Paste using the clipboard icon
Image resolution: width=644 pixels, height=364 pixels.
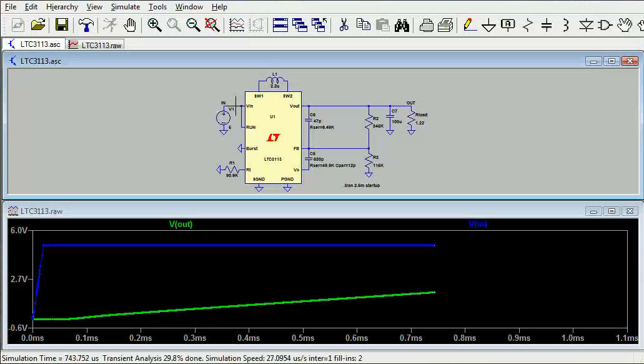pos(382,25)
